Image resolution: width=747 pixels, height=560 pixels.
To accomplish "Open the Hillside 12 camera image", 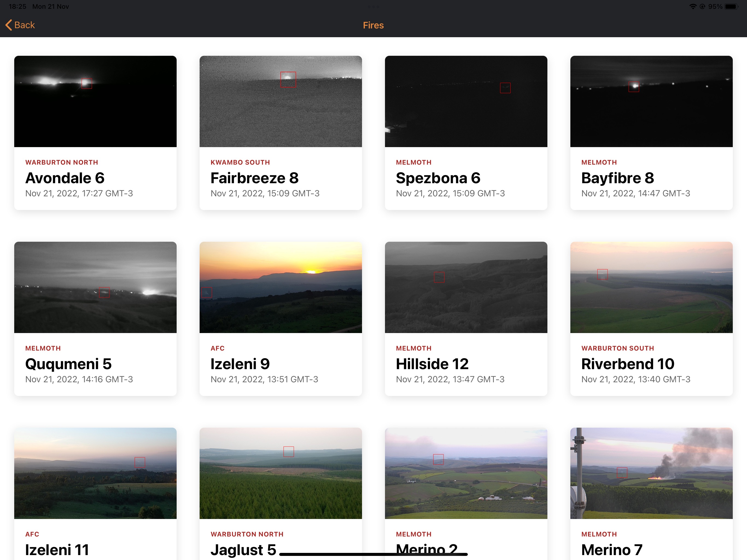I will pos(466,287).
